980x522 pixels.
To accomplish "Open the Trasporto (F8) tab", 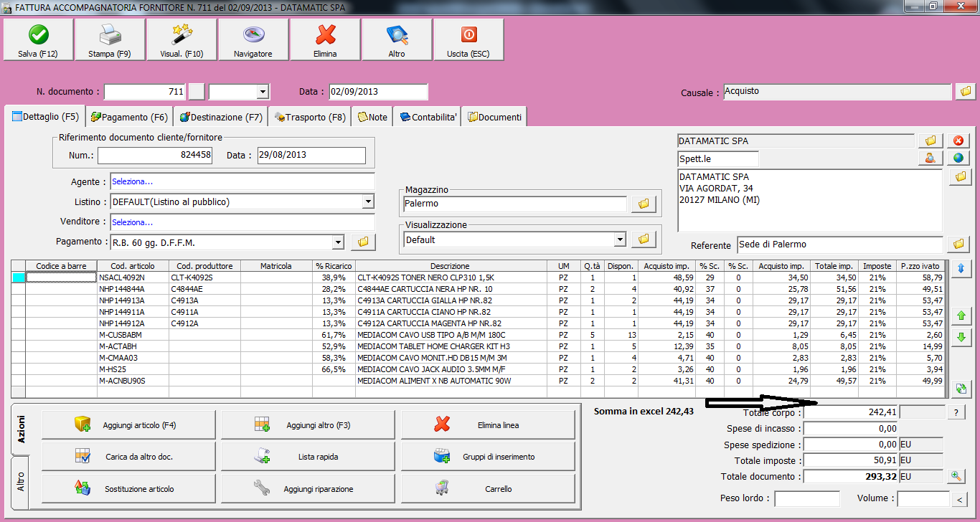I will [310, 117].
